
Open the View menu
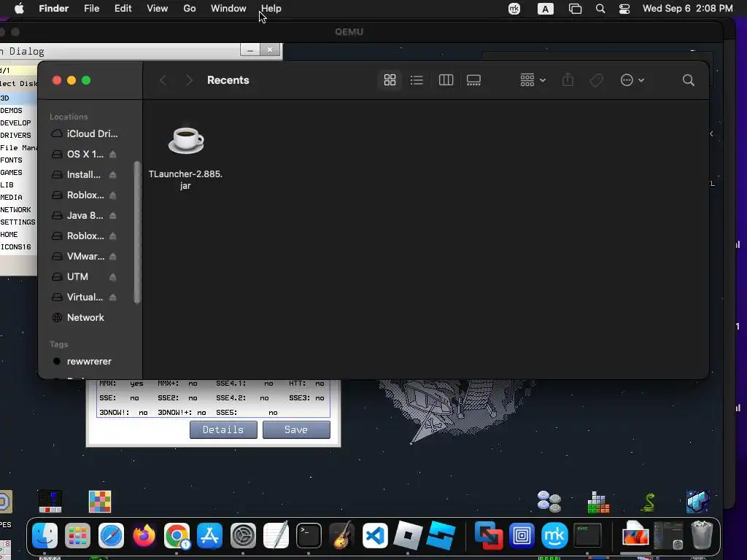click(x=158, y=9)
